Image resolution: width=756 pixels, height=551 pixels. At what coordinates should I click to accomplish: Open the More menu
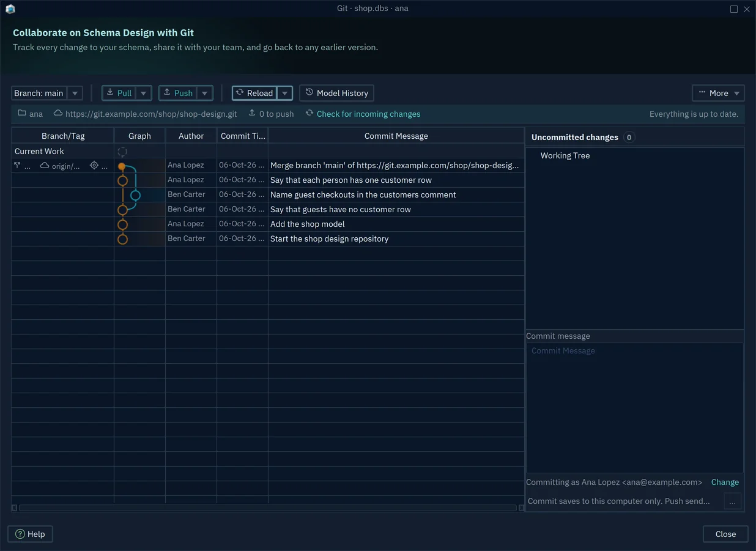coord(718,93)
